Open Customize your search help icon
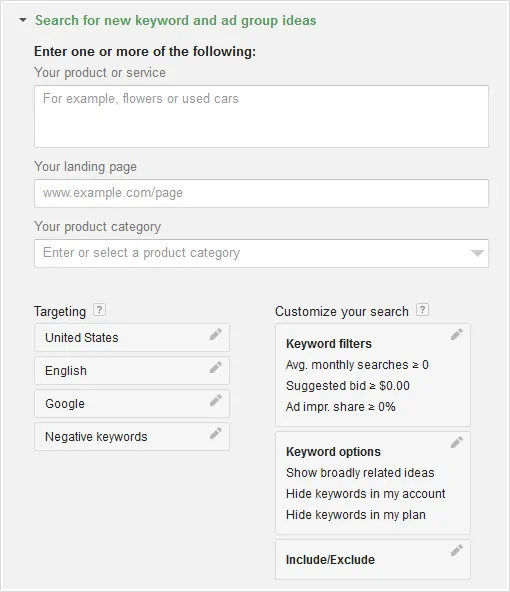 [422, 310]
